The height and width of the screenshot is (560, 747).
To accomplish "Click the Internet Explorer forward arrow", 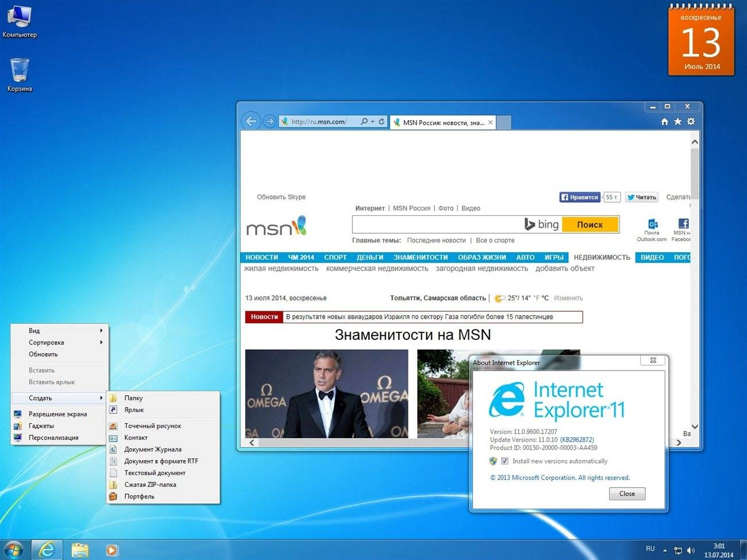I will [x=269, y=122].
